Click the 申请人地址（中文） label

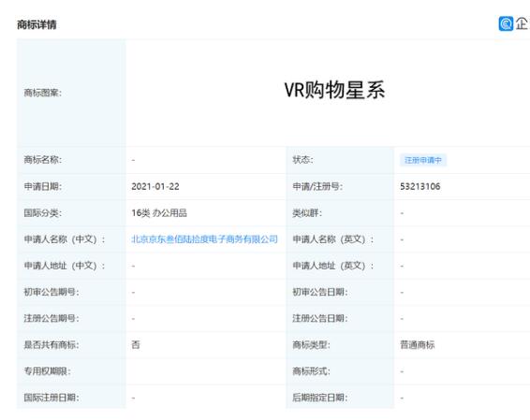click(x=65, y=266)
